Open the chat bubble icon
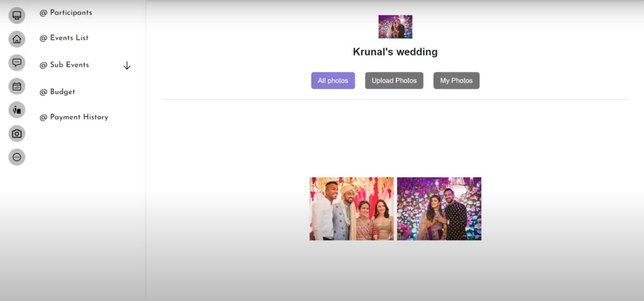 (17, 63)
